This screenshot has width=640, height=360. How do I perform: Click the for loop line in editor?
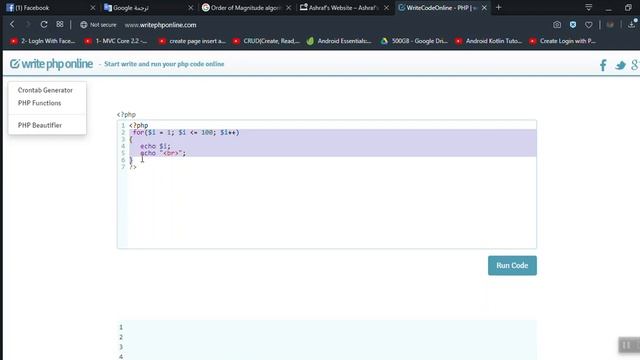(x=186, y=133)
